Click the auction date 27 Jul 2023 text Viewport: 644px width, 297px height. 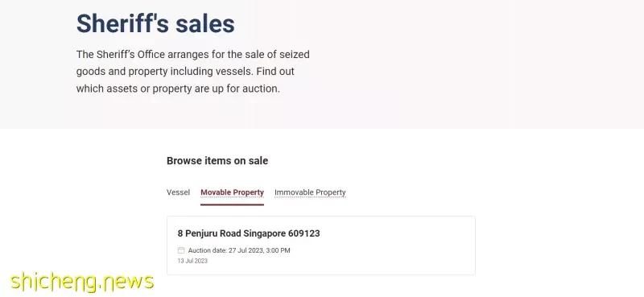(x=246, y=250)
